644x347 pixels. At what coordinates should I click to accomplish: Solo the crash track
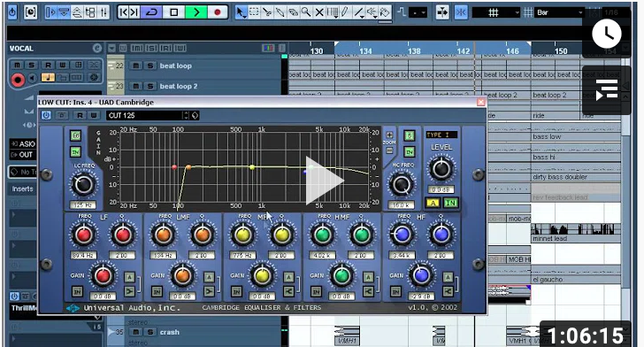pos(149,332)
